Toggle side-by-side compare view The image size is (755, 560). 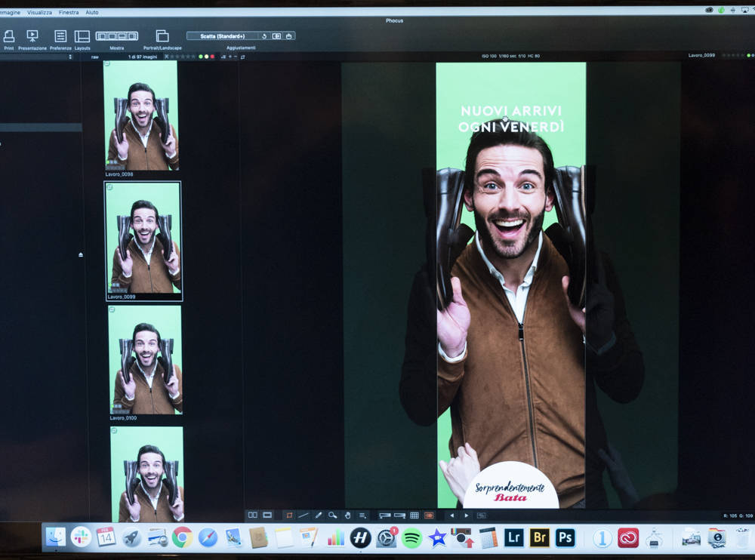[x=253, y=515]
